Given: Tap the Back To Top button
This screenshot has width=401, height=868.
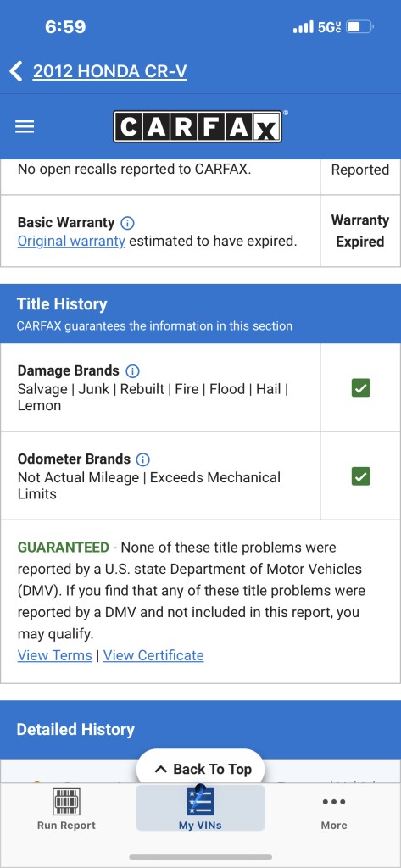Looking at the screenshot, I should (x=200, y=769).
